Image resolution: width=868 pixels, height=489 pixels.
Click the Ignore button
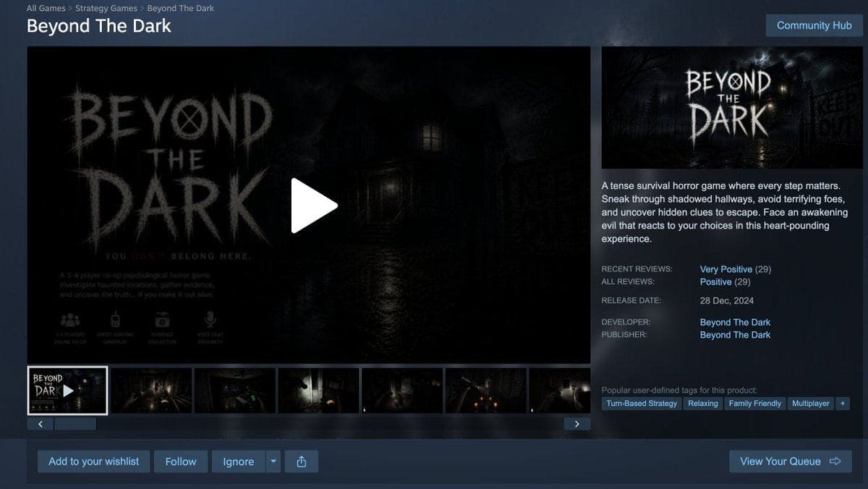[239, 462]
